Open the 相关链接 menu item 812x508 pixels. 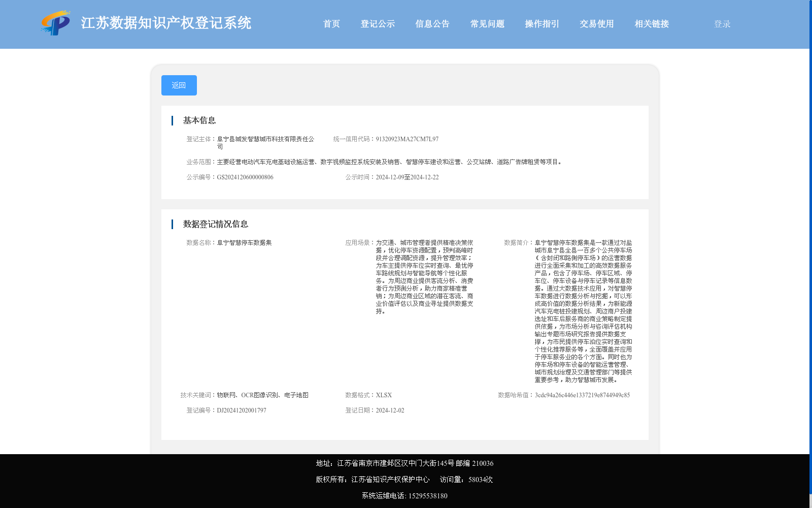point(652,24)
